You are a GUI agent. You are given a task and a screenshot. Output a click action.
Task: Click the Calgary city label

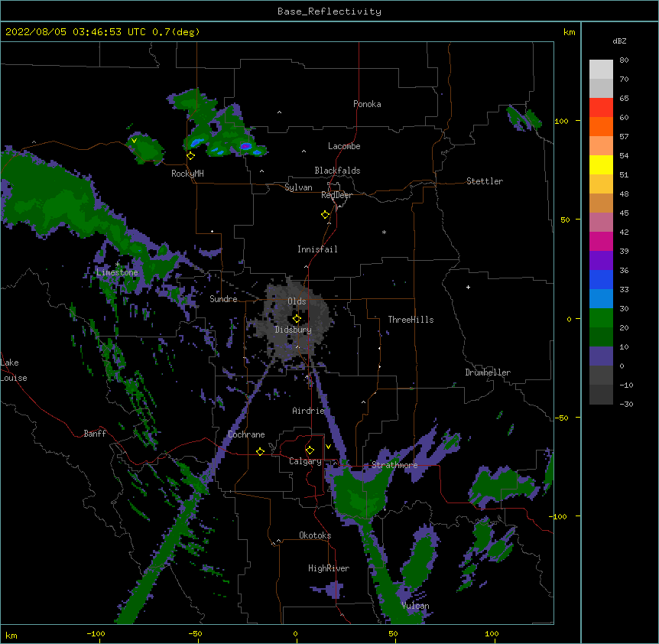tap(305, 461)
